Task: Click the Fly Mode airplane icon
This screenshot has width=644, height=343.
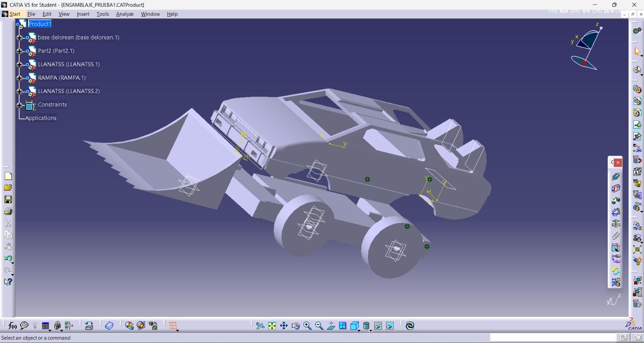Action: 260,326
